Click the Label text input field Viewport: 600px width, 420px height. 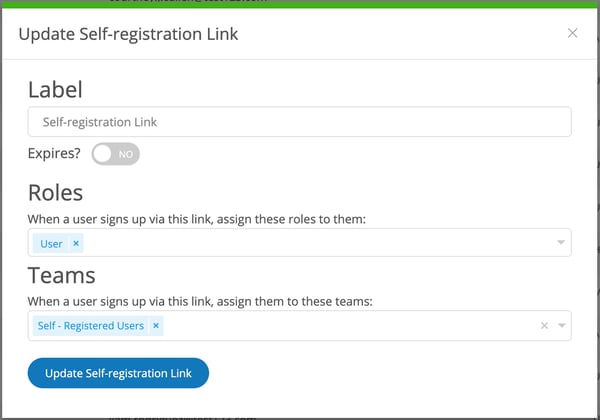coord(299,122)
